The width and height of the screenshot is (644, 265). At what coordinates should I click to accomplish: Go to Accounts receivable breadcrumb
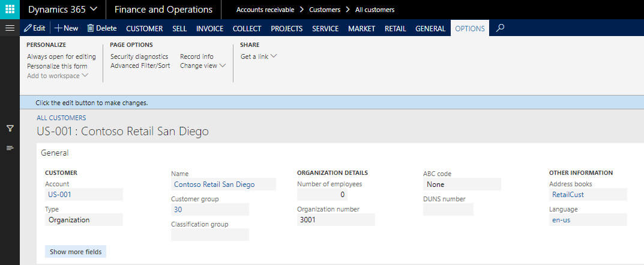265,10
